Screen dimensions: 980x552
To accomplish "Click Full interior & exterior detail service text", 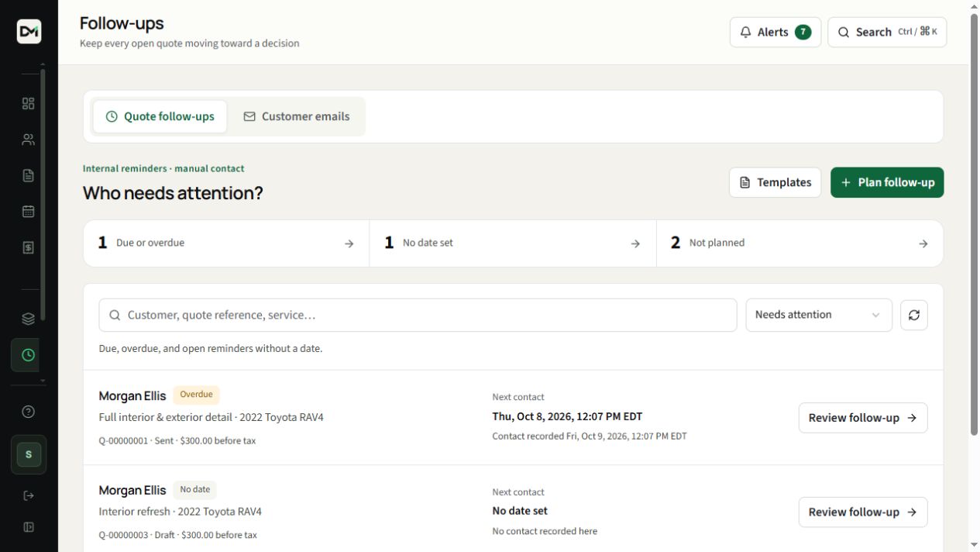I will pos(166,417).
